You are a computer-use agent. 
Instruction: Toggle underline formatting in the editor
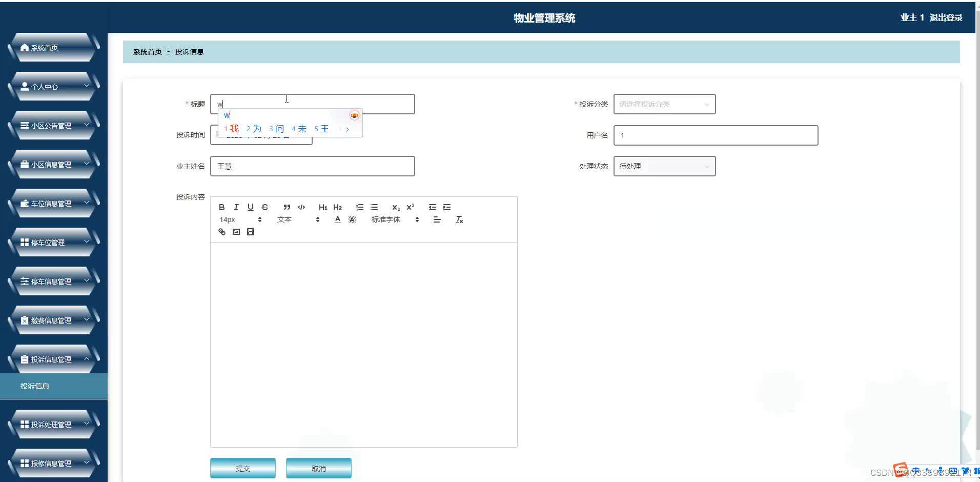[250, 207]
